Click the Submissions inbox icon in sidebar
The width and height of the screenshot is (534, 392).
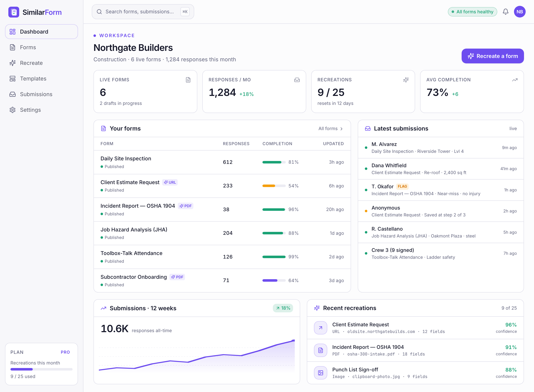[13, 94]
